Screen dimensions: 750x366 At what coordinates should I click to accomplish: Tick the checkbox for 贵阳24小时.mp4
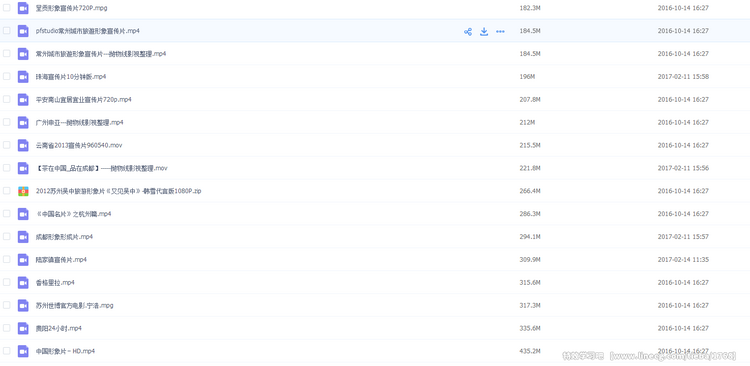pos(7,328)
